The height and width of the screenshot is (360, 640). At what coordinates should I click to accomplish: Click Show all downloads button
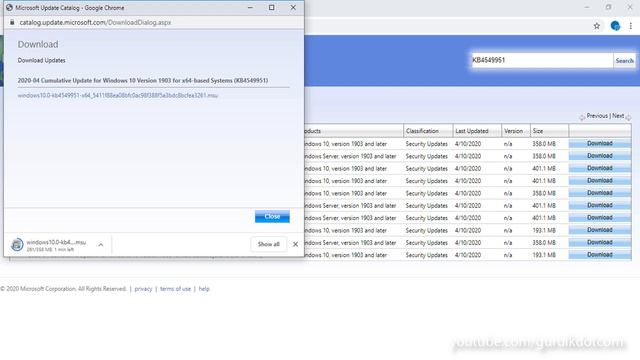click(x=269, y=244)
